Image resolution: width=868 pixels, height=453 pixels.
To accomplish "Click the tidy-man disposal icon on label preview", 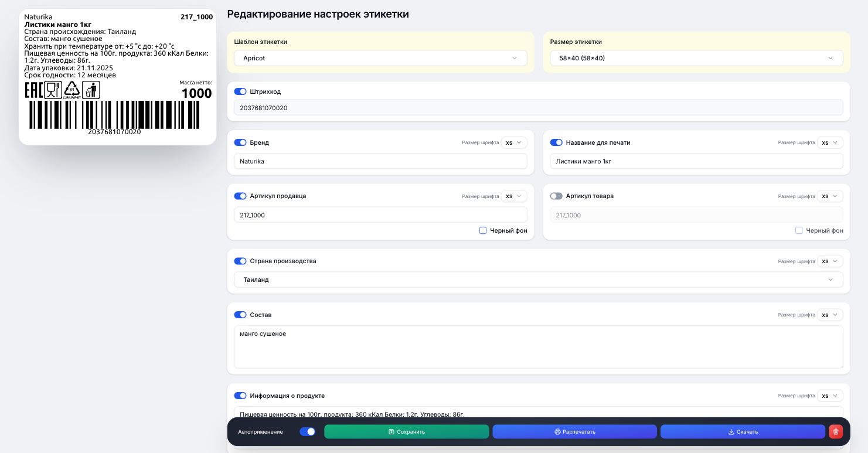I will click(x=91, y=89).
